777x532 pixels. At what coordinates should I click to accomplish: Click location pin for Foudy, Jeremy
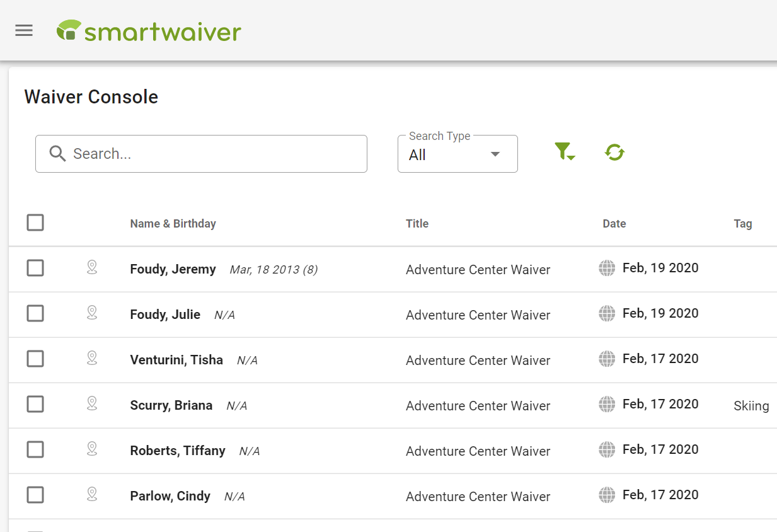[92, 268]
